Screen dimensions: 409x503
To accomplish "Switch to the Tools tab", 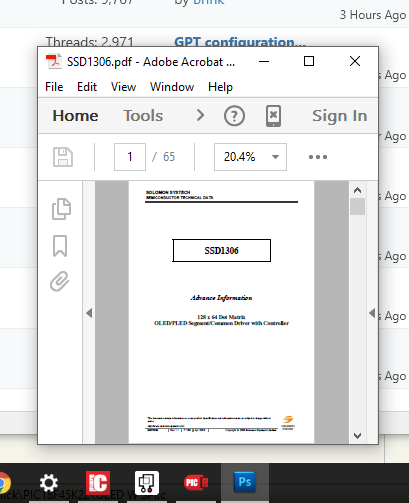I will click(143, 116).
